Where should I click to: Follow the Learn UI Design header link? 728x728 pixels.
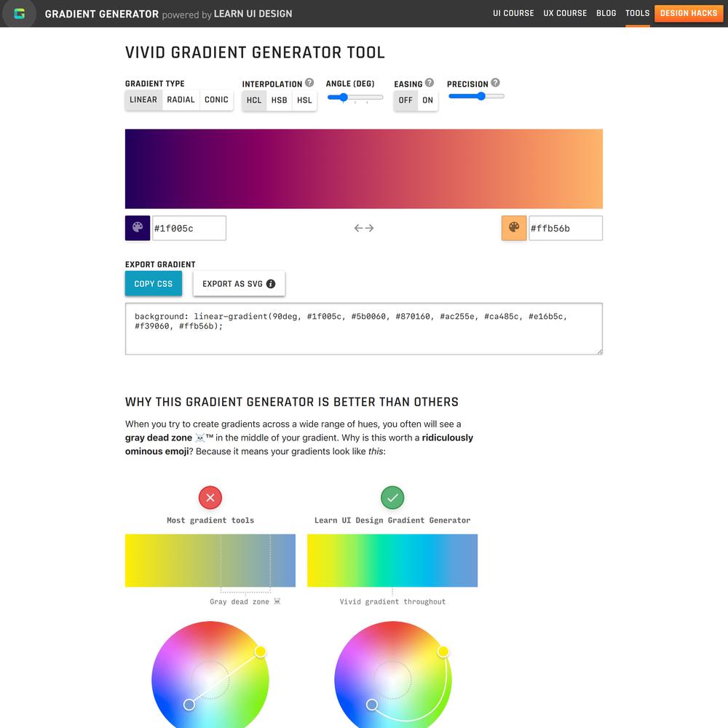253,14
